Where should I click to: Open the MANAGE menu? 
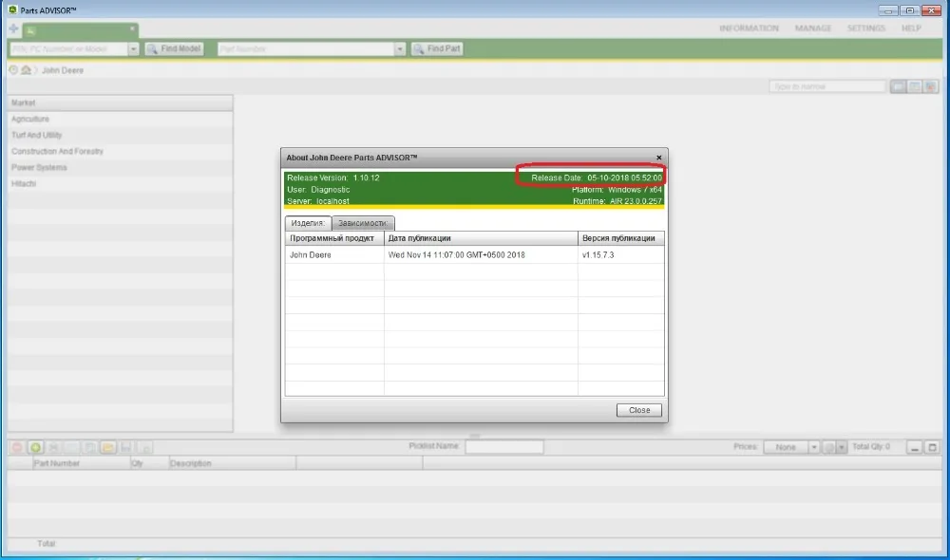click(x=813, y=28)
